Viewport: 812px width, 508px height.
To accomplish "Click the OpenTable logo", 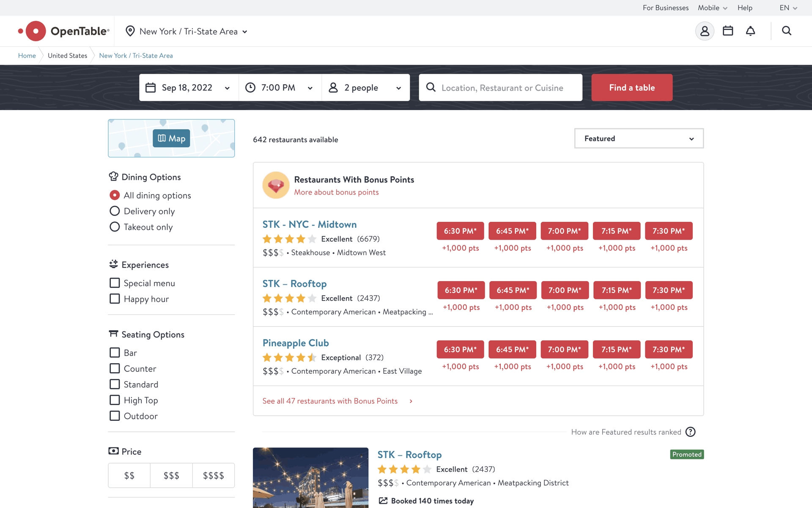I will point(64,31).
